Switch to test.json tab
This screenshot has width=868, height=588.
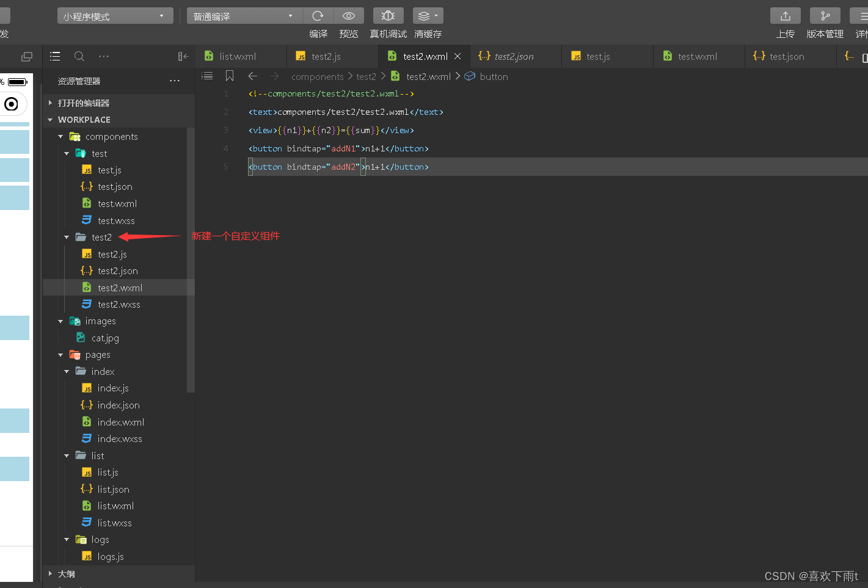point(791,56)
